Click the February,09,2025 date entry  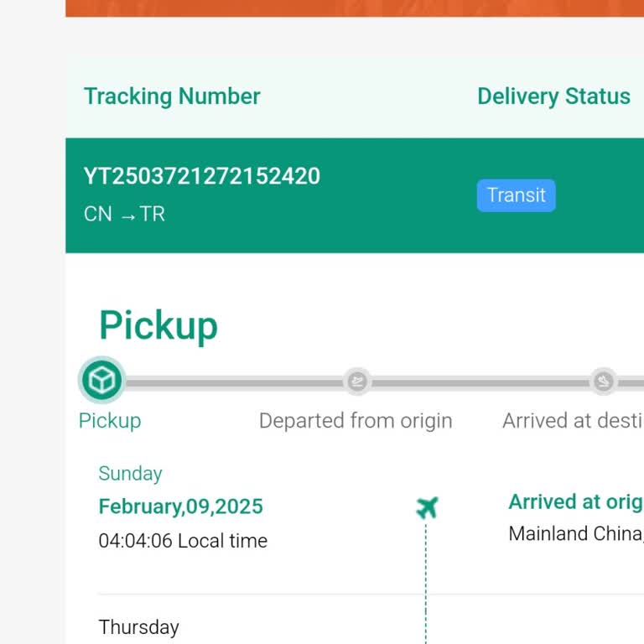pos(180,506)
